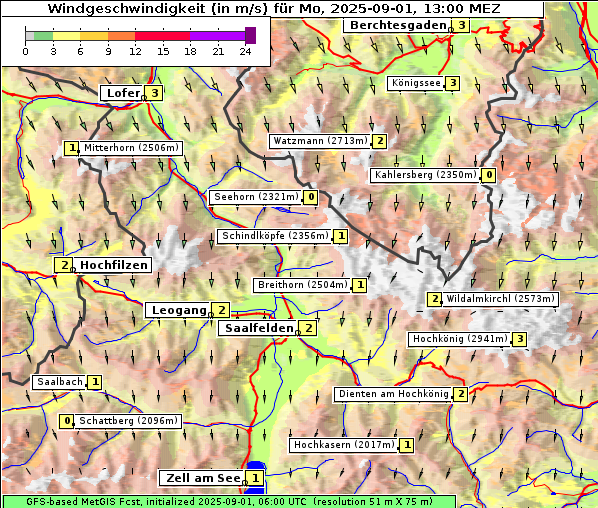Click the Mitterhorn wind value 1 box
598x508 pixels.
[72, 148]
